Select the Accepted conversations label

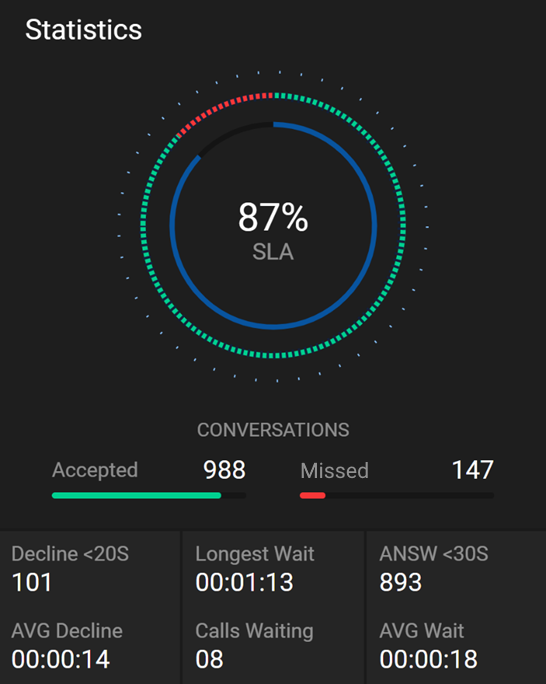coord(95,471)
